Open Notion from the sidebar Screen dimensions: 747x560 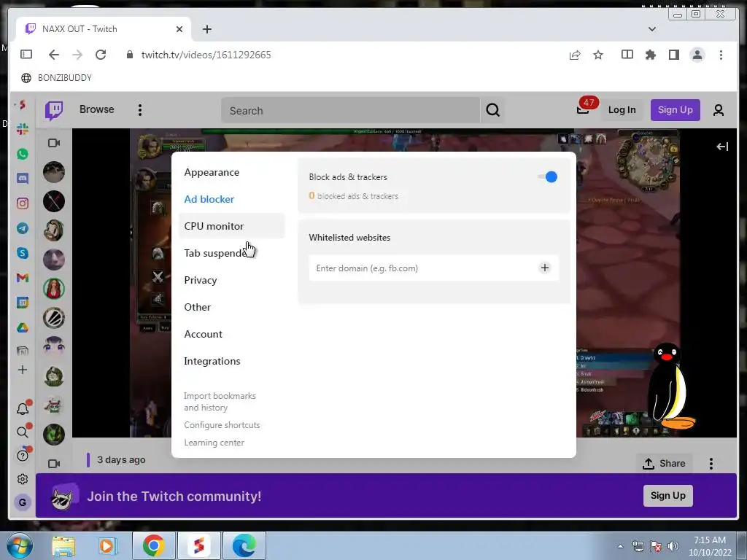[23, 351]
